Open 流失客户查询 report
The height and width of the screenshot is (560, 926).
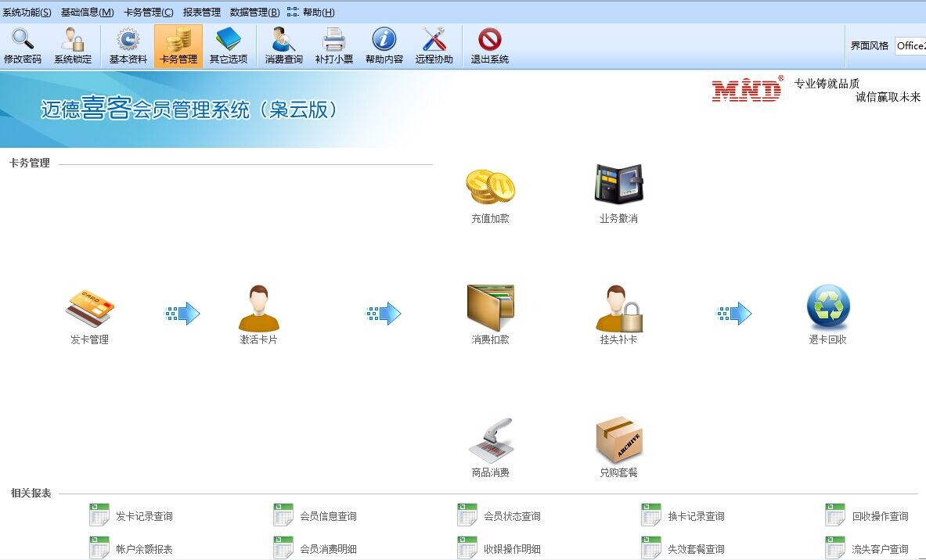point(881,548)
